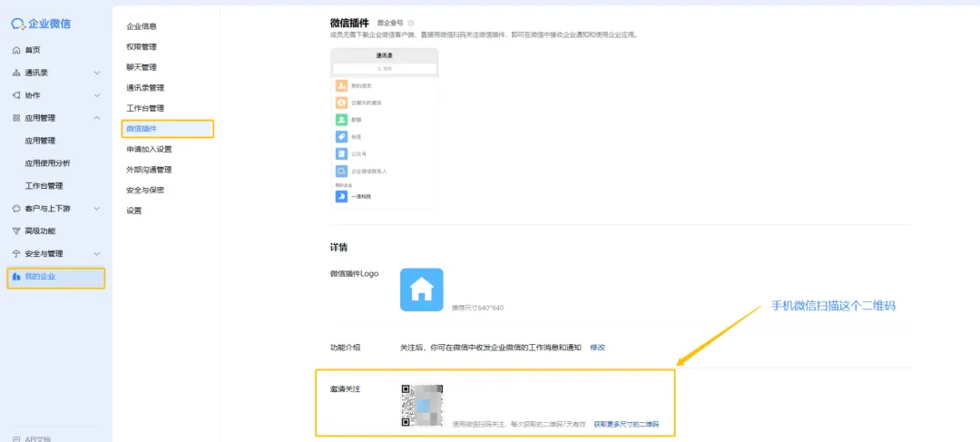The image size is (980, 442).
Task: Expand the 客户与上下游 chevron
Action: tap(97, 208)
